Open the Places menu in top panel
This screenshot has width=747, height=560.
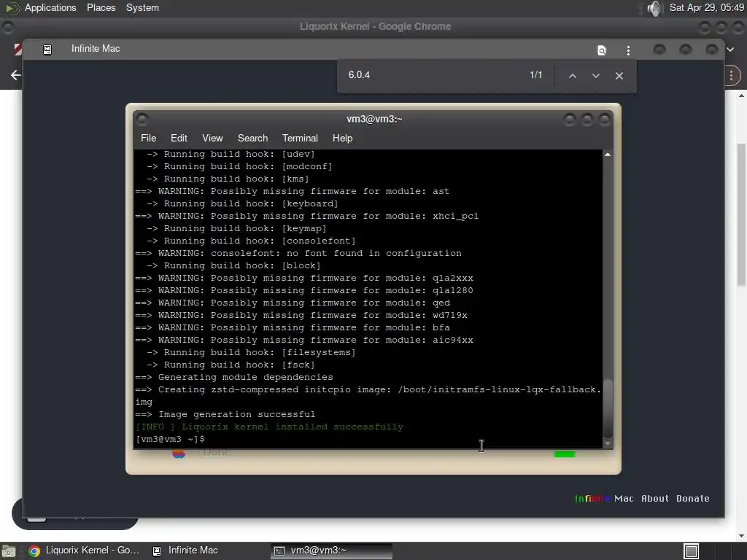coord(101,7)
